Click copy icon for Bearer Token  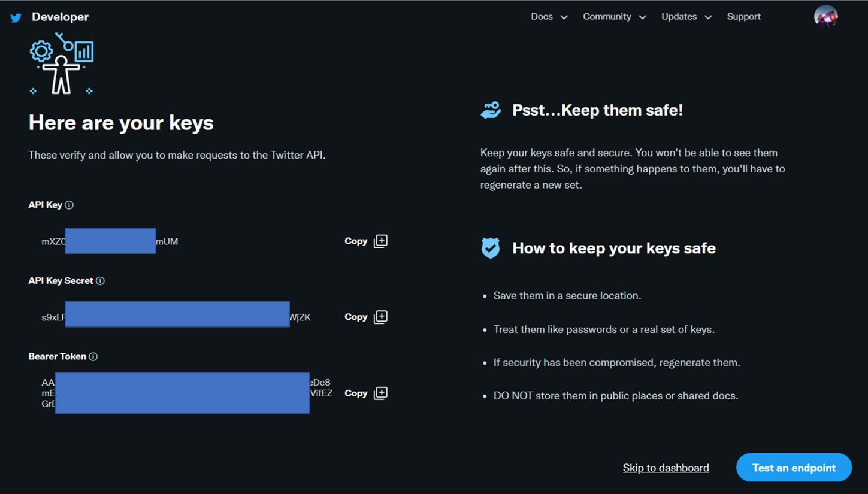(x=380, y=393)
